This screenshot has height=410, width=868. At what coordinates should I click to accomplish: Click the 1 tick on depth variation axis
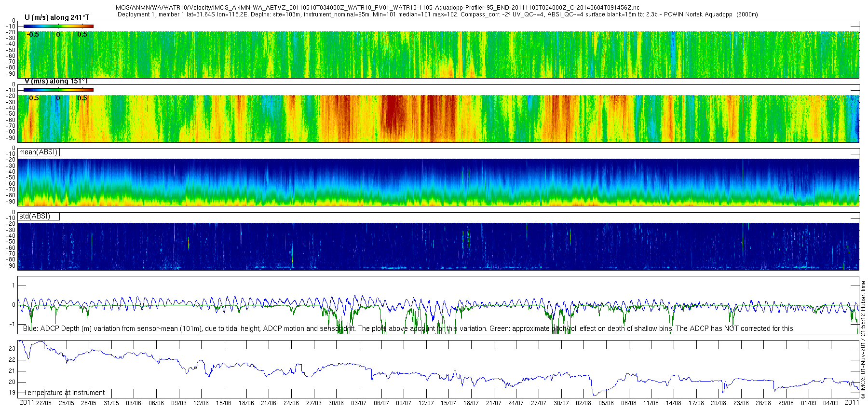tap(14, 286)
